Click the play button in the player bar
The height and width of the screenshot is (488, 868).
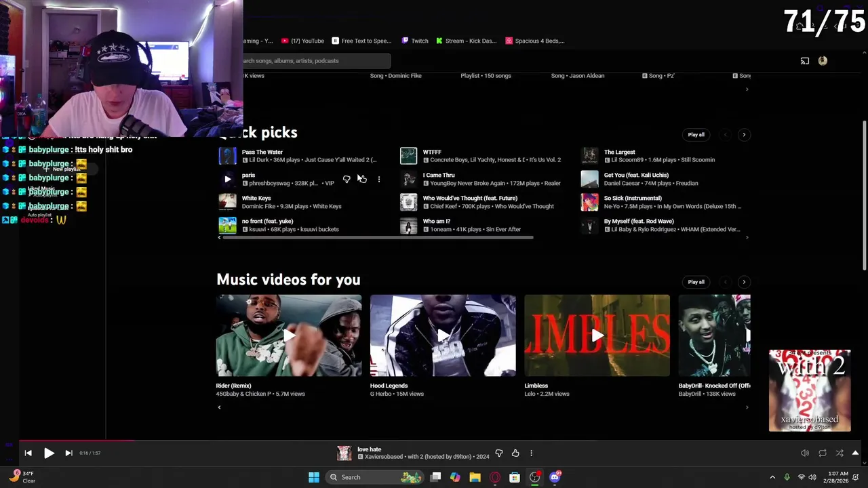pos(49,453)
